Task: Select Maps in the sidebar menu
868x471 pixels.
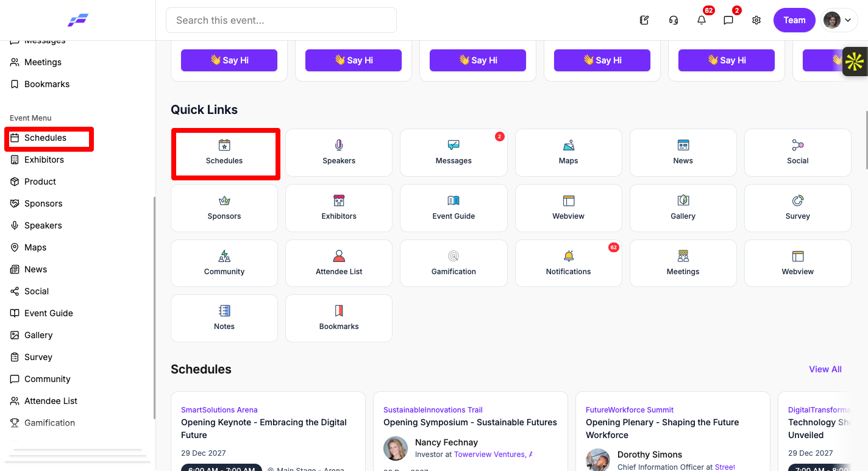Action: (x=35, y=247)
